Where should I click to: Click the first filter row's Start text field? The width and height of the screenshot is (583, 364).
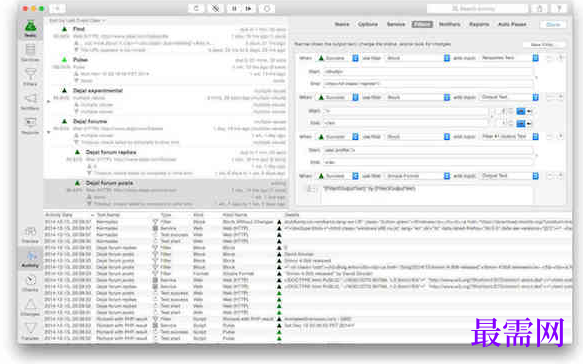[428, 71]
